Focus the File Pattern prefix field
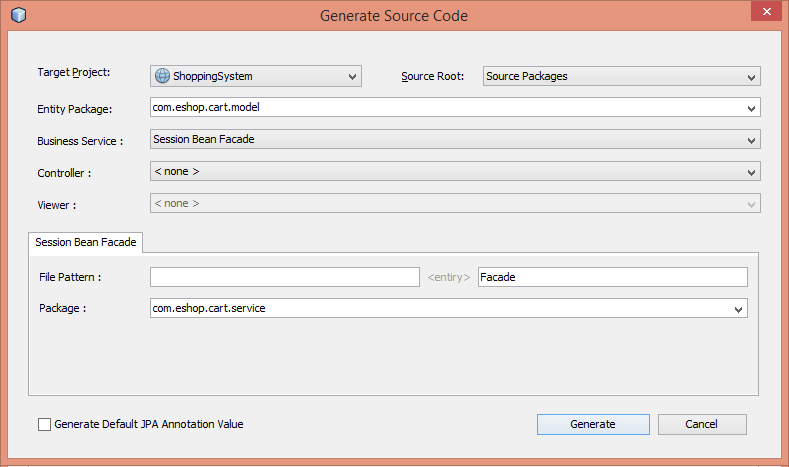 (x=284, y=277)
